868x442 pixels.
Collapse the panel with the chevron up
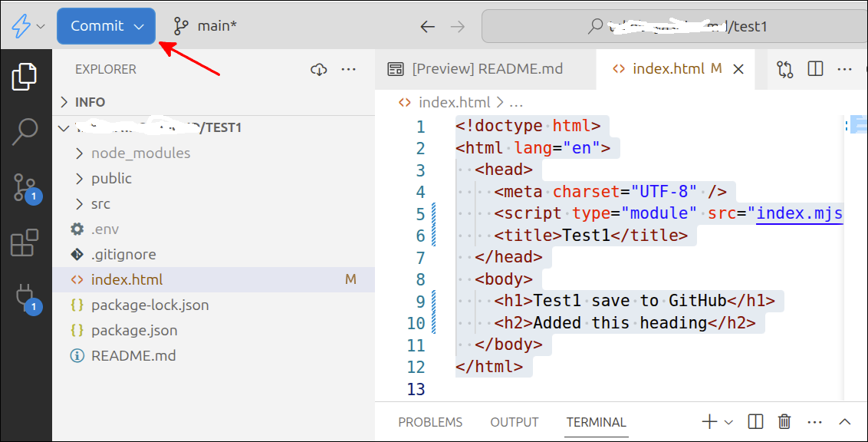(x=845, y=421)
